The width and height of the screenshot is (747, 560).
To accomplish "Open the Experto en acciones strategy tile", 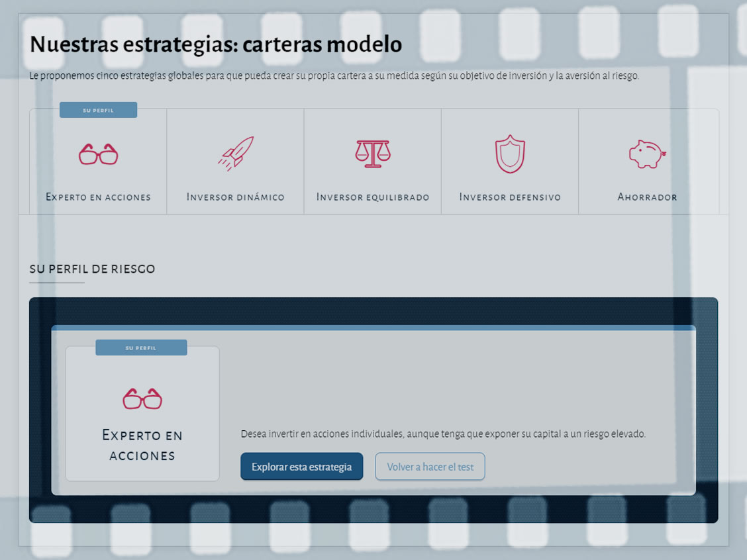I will coord(97,161).
